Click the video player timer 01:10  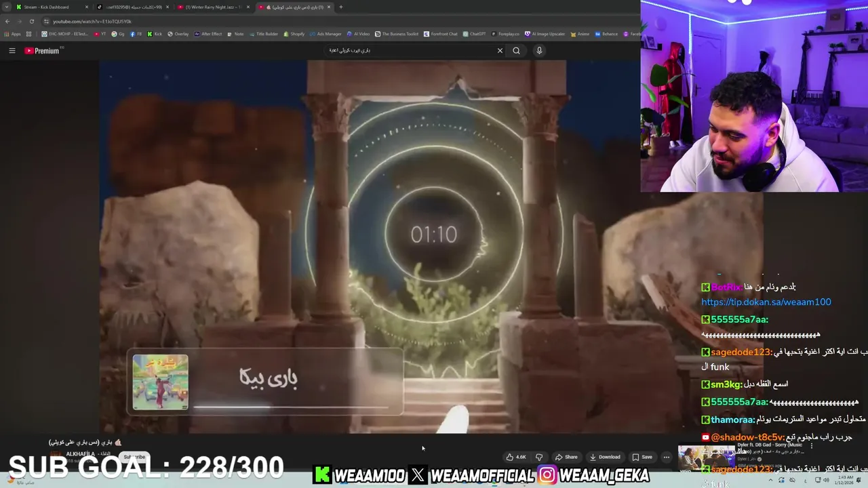pos(434,235)
